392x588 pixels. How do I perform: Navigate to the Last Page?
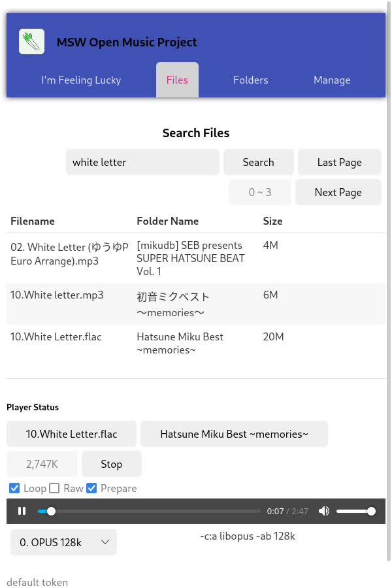339,162
